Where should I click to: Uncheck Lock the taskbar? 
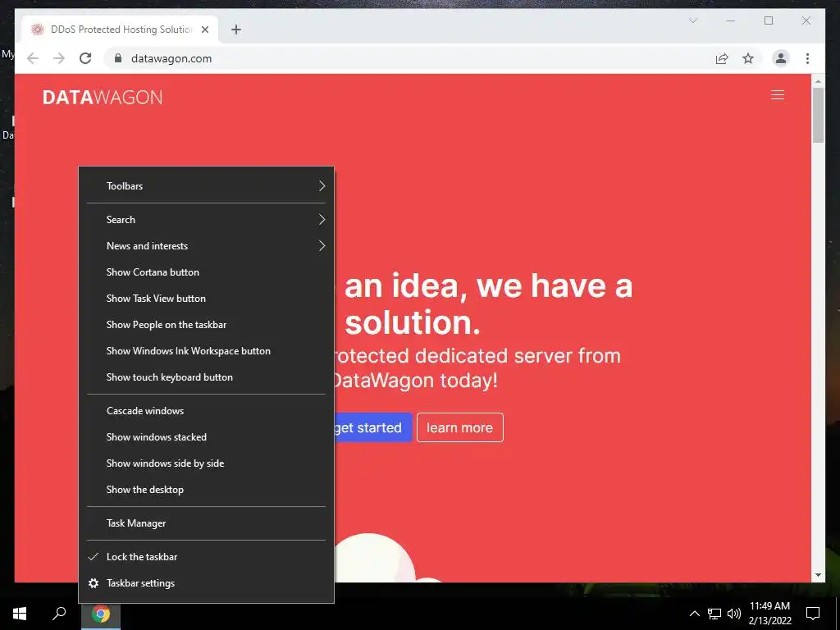click(206, 557)
